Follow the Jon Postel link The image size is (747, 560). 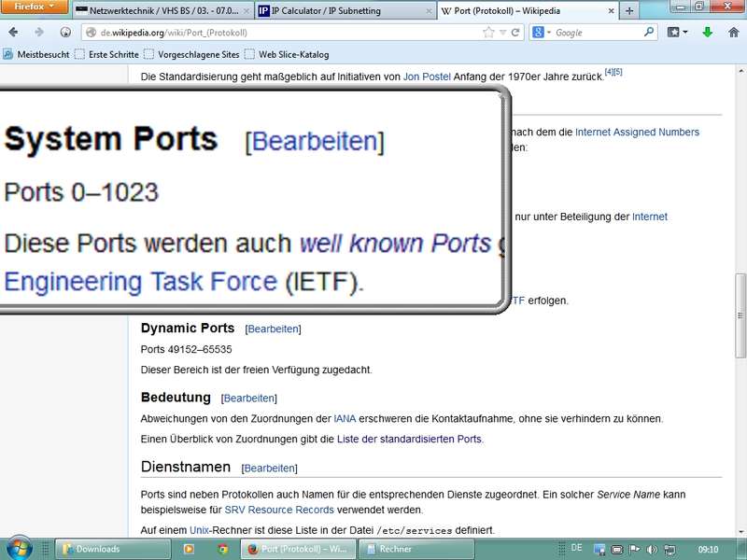pyautogui.click(x=427, y=77)
